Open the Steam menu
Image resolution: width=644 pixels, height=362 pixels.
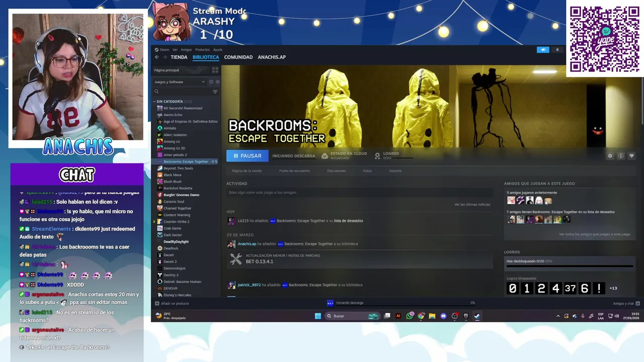pos(162,50)
